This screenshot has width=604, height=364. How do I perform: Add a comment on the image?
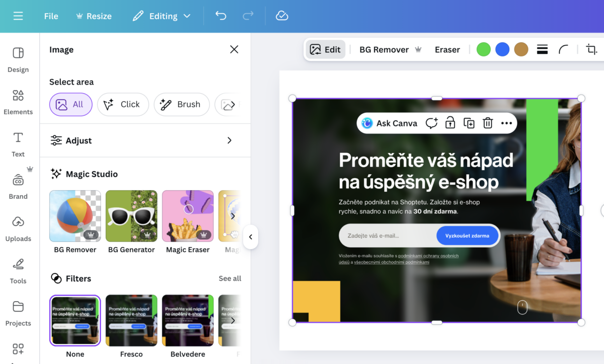click(x=431, y=123)
